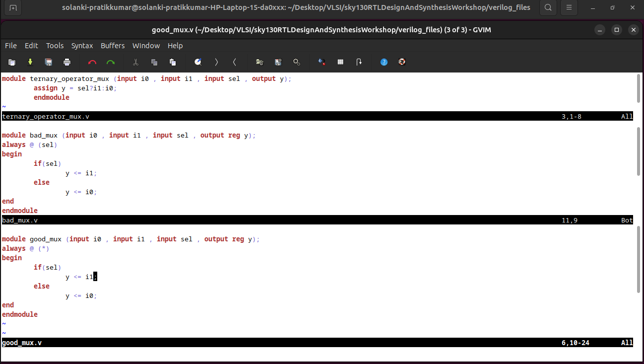Image resolution: width=644 pixels, height=364 pixels.
Task: Open the Help icon in the toolbar
Action: pos(384,62)
